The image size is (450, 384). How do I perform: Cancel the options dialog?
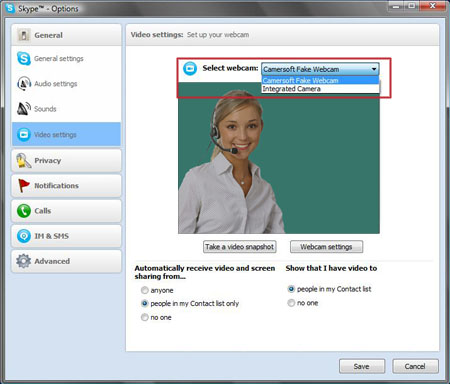click(x=415, y=366)
